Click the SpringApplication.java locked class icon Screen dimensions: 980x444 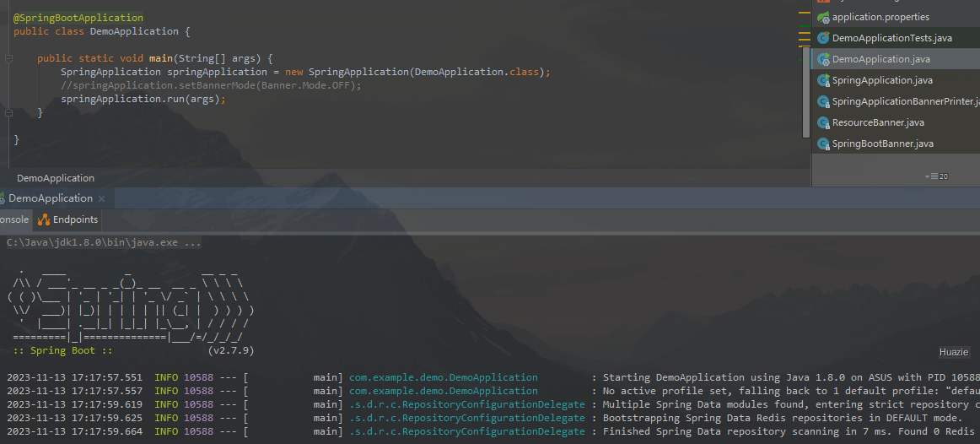point(823,80)
